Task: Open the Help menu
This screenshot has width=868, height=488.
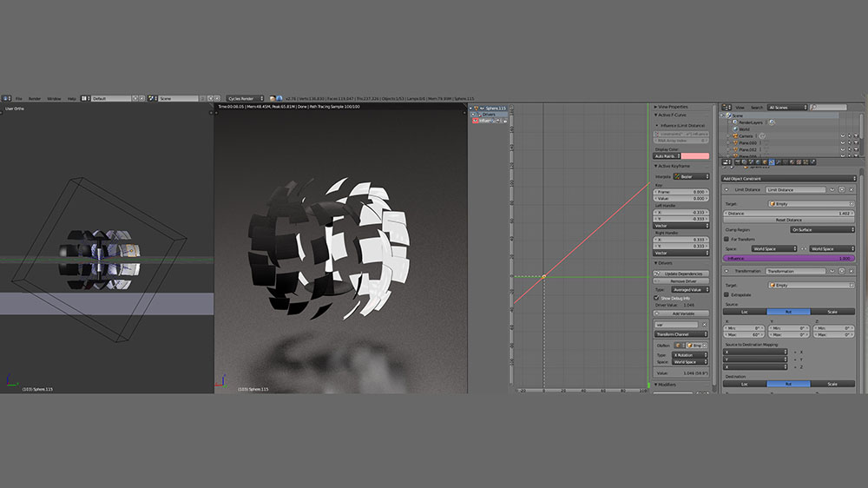Action: point(71,99)
